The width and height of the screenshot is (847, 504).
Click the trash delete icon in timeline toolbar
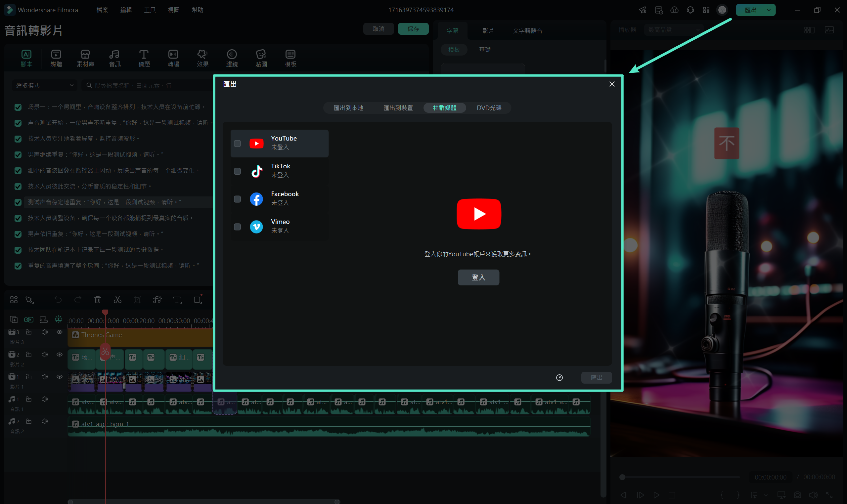[98, 300]
